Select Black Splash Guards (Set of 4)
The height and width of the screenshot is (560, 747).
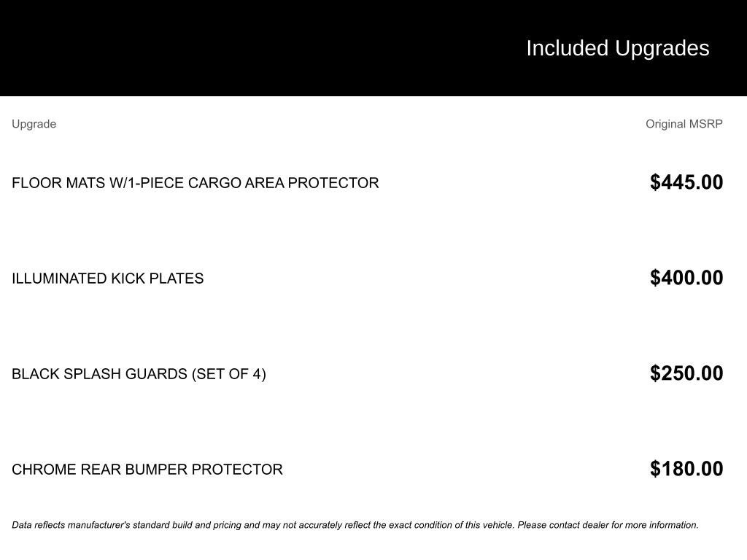pos(139,374)
